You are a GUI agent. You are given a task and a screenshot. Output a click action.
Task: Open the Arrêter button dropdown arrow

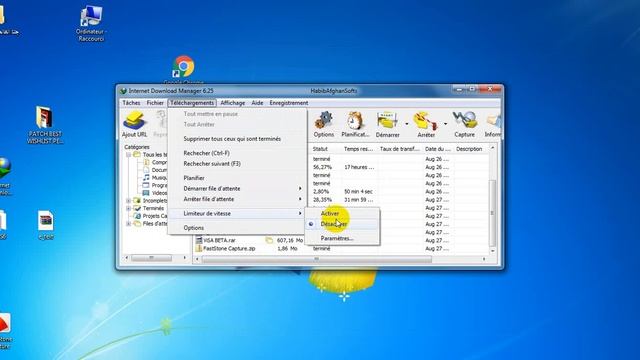tap(445, 123)
